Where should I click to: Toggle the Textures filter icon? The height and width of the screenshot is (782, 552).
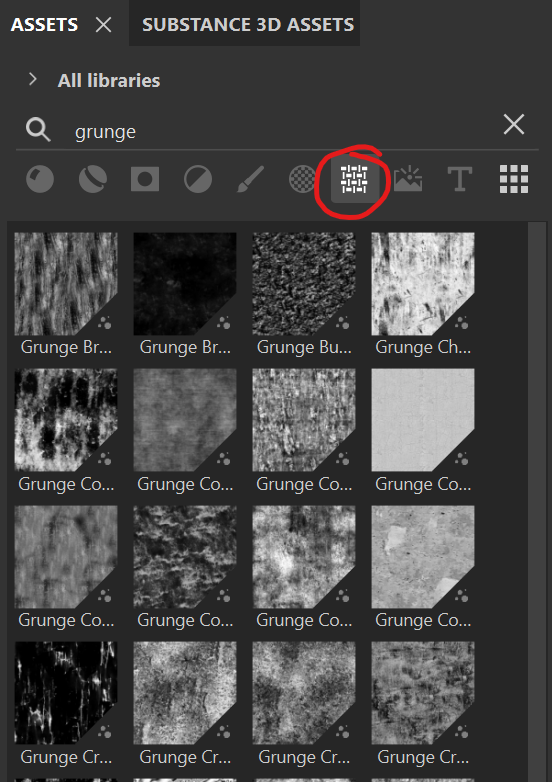354,179
